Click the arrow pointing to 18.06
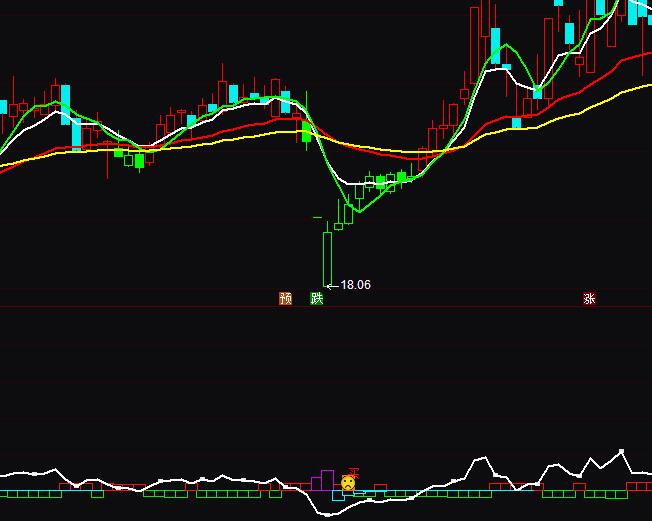652x521 pixels. pyautogui.click(x=333, y=285)
